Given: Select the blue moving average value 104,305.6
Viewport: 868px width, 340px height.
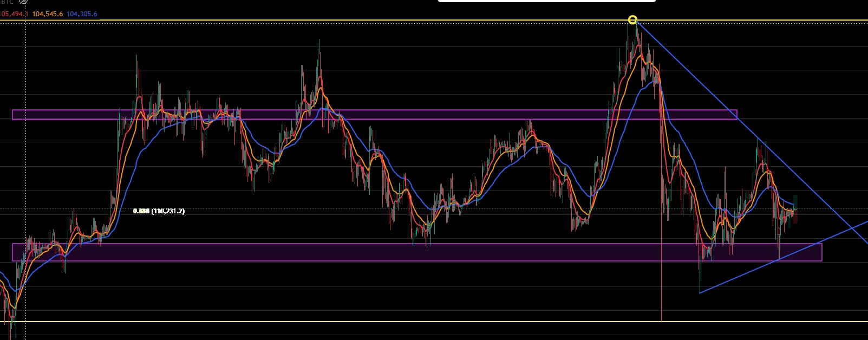Looking at the screenshot, I should click(82, 14).
